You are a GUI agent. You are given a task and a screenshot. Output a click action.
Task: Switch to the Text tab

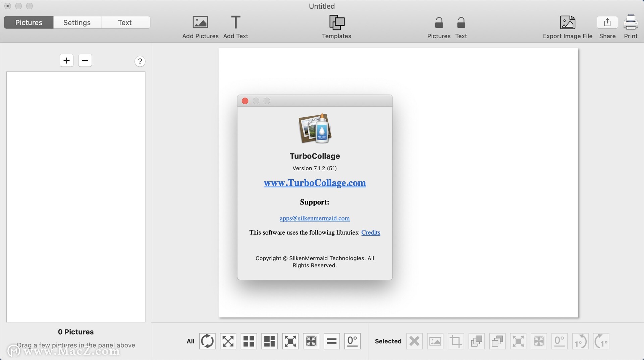[125, 22]
